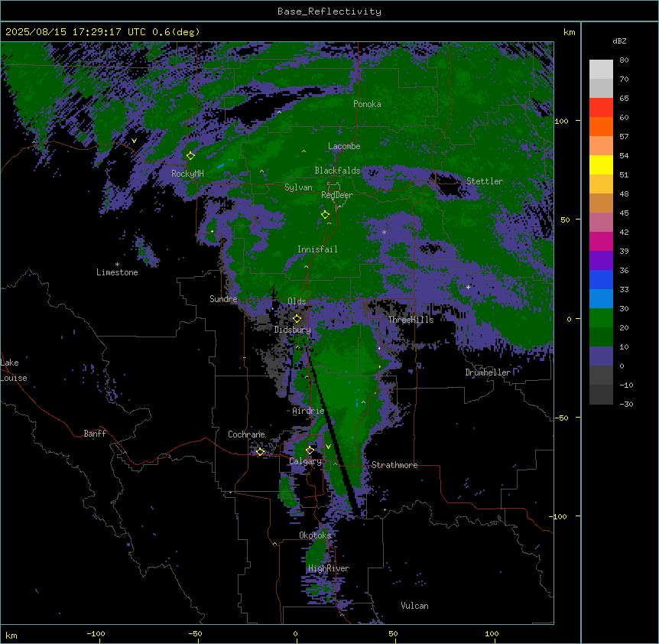The height and width of the screenshot is (644, 659).
Task: Select the Vulcan label
Action: [x=414, y=606]
